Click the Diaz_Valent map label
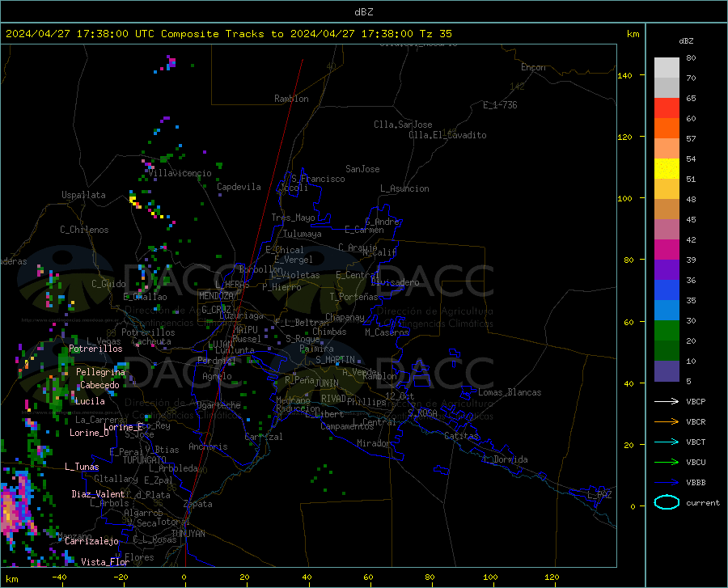 (x=98, y=494)
